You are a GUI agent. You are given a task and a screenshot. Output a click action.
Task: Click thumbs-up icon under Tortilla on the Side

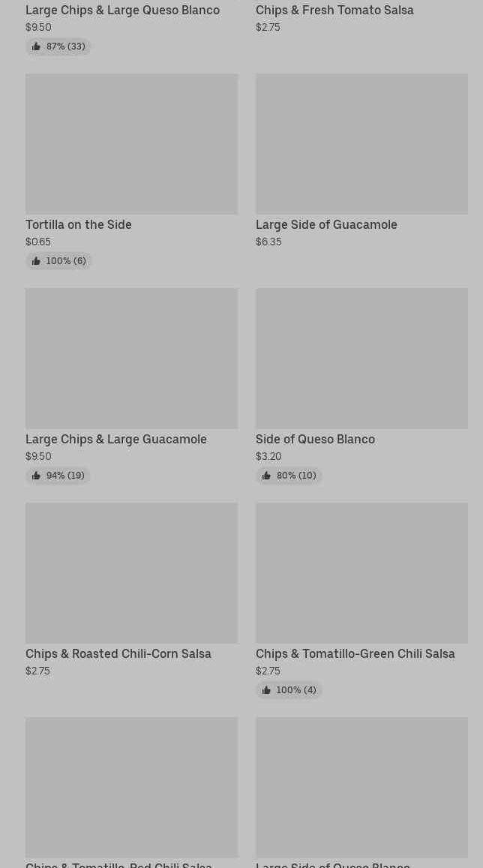point(36,261)
